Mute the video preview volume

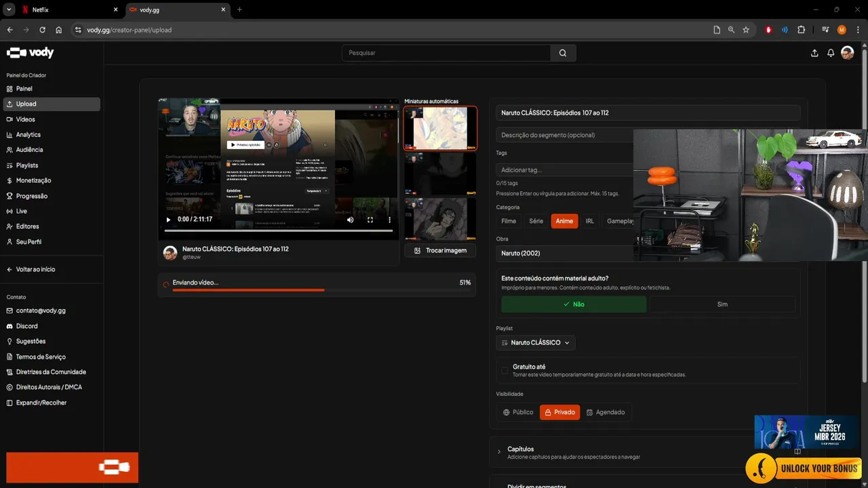click(351, 220)
